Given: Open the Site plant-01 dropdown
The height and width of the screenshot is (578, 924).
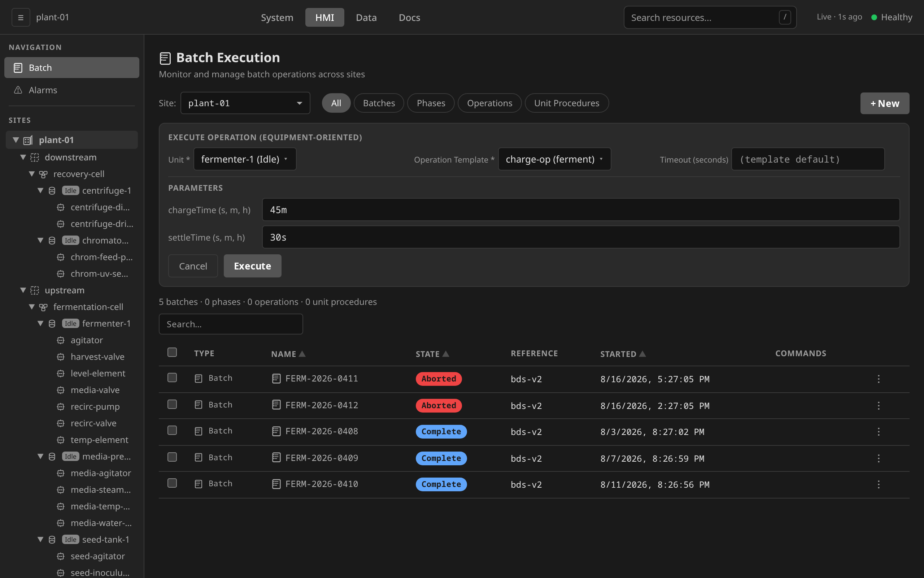Looking at the screenshot, I should click(x=245, y=103).
